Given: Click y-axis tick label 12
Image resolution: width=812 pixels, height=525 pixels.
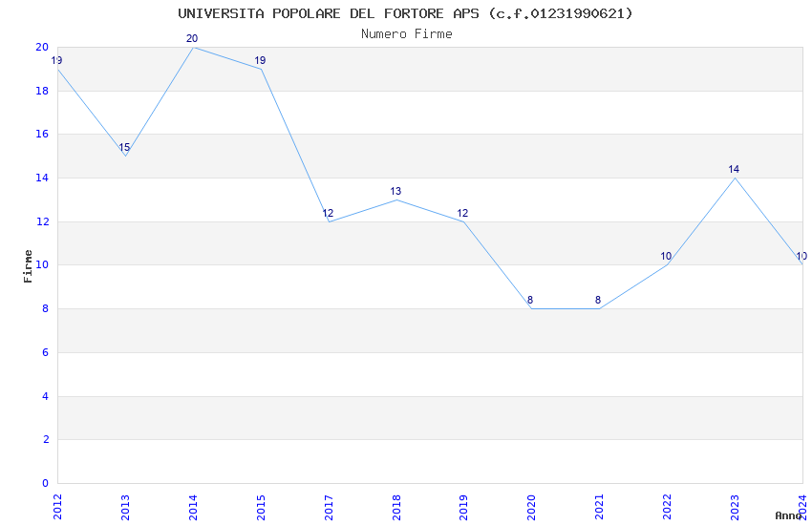Looking at the screenshot, I should (42, 221).
